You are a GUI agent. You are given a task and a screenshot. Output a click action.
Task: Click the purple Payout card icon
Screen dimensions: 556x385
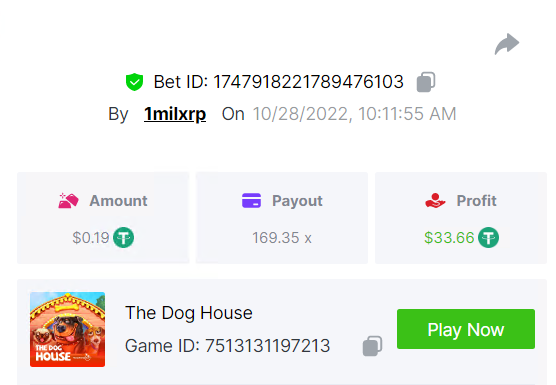[x=251, y=200]
